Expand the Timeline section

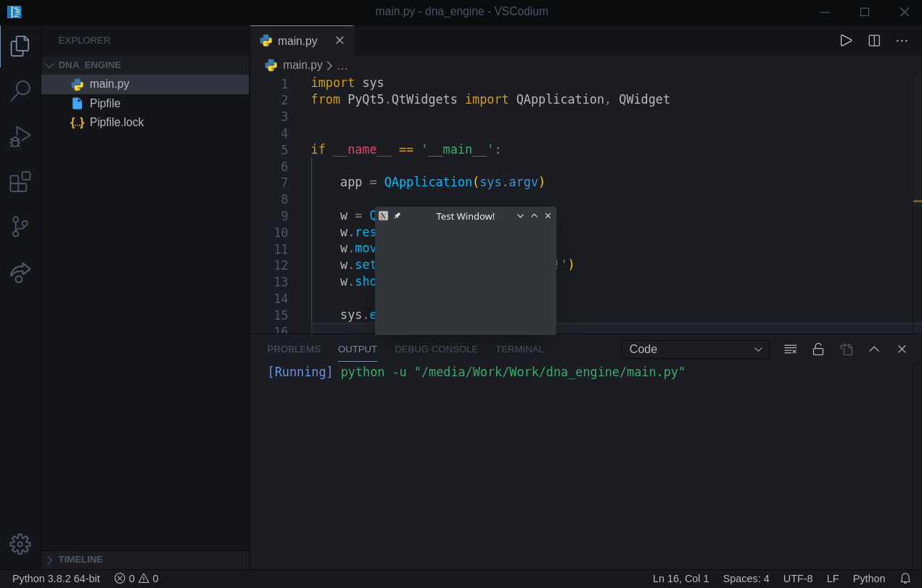tap(145, 560)
